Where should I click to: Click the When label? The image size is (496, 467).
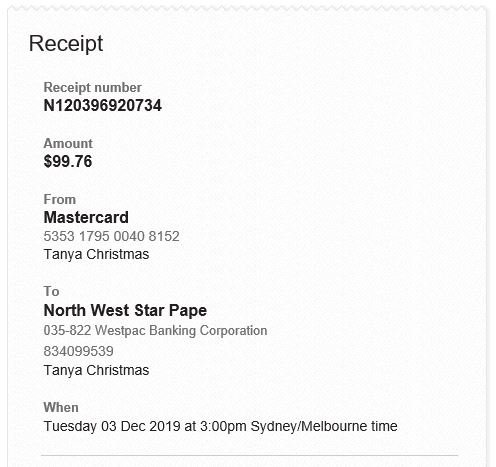click(61, 407)
